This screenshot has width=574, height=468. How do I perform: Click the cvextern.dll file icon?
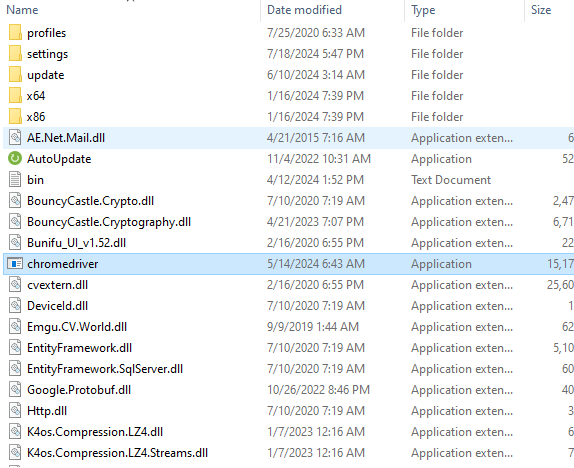click(15, 285)
